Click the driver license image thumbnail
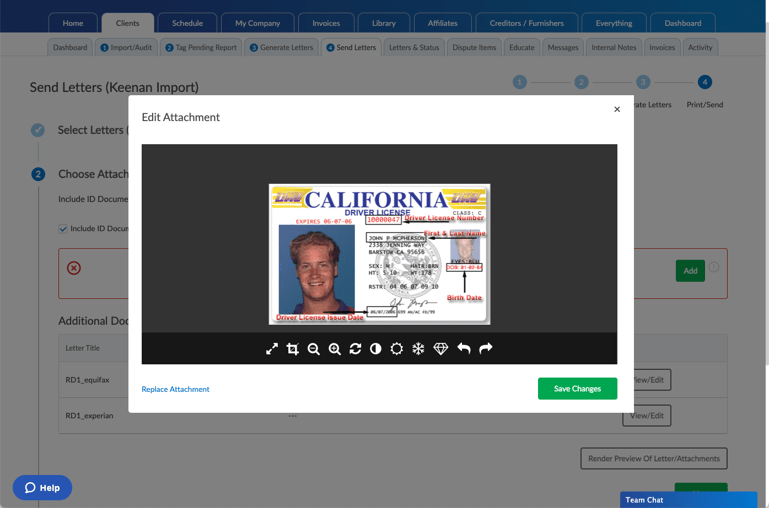 (379, 254)
